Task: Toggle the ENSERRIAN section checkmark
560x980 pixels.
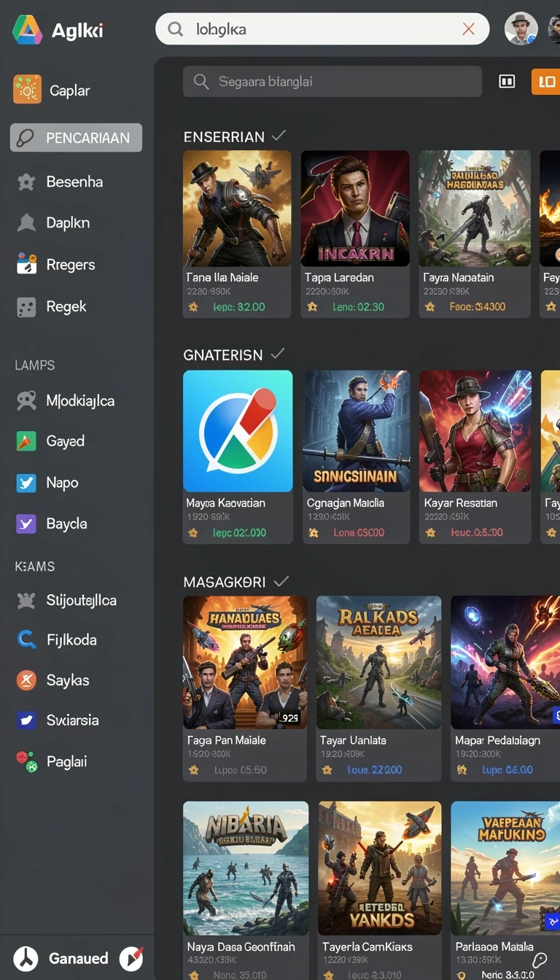Action: [x=279, y=136]
